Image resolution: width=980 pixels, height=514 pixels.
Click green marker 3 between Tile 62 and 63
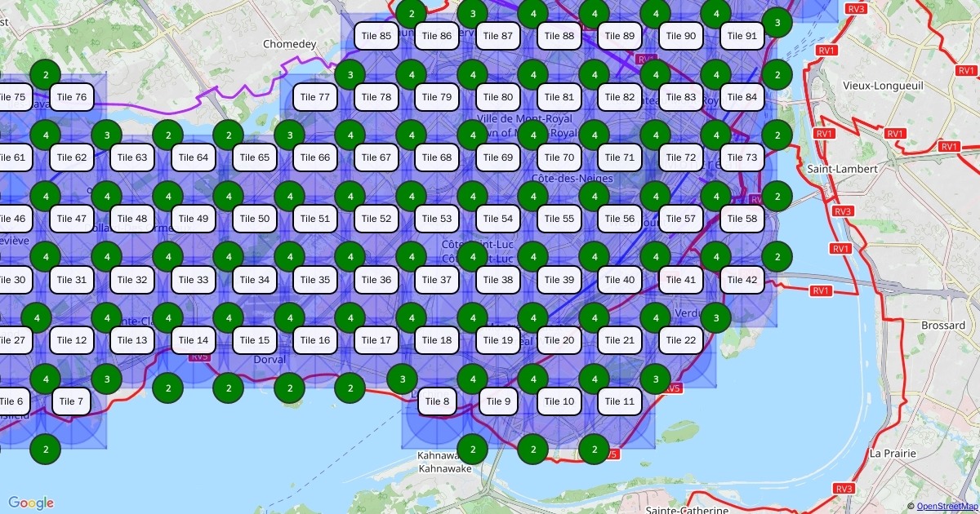click(x=106, y=135)
